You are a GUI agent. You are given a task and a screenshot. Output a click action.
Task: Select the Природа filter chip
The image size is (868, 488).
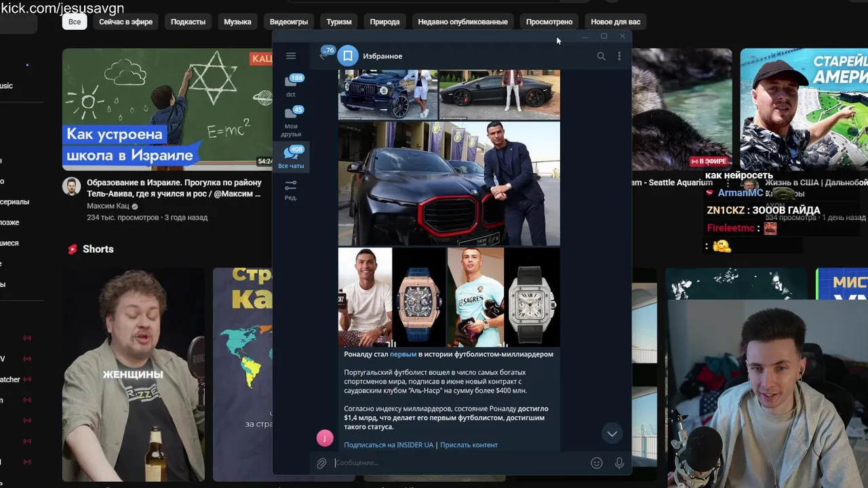384,22
